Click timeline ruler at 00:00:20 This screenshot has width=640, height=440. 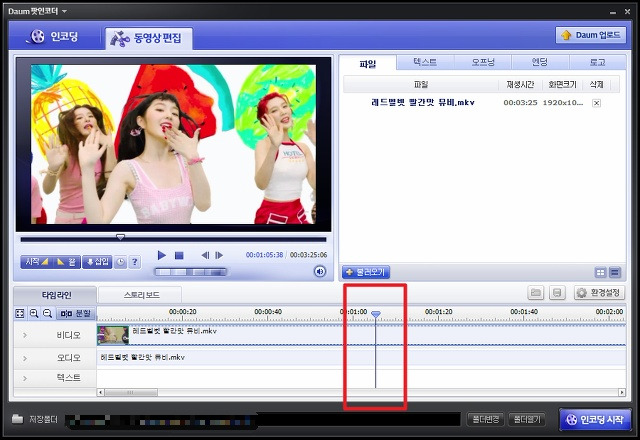pos(182,312)
